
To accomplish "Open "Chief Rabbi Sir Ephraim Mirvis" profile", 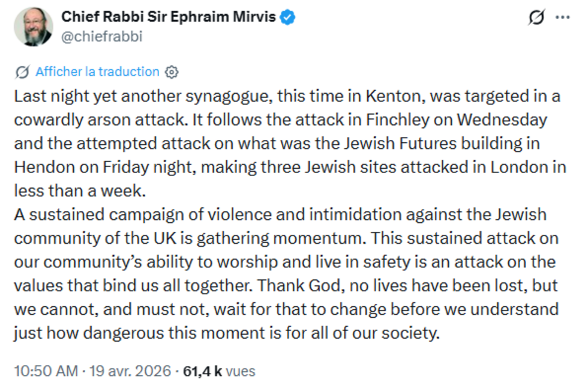I will coord(168,17).
